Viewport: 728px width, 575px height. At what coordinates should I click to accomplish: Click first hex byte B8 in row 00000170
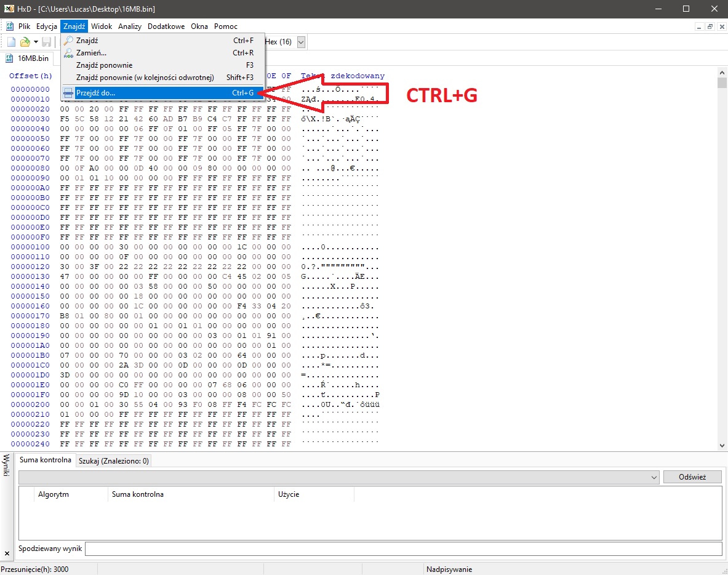tap(65, 316)
